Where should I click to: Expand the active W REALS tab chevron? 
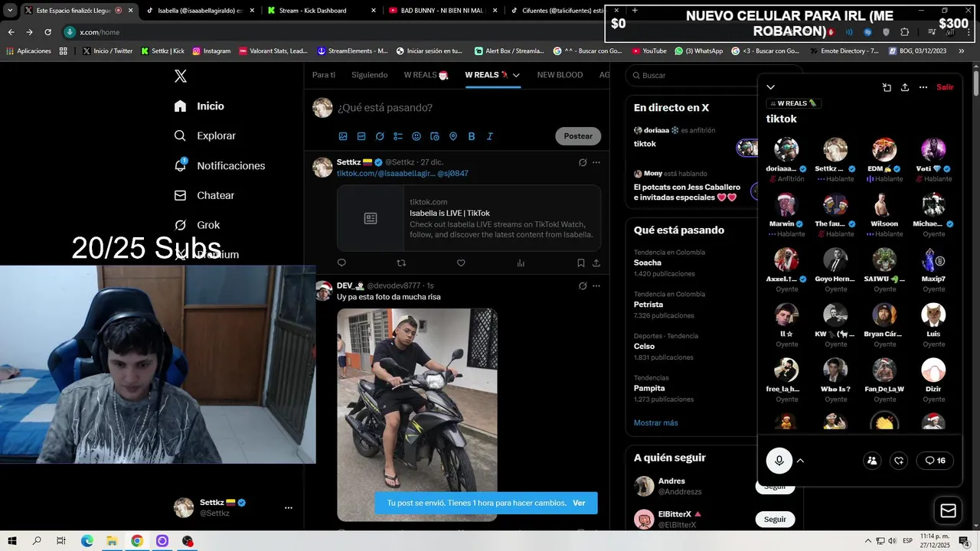point(516,75)
